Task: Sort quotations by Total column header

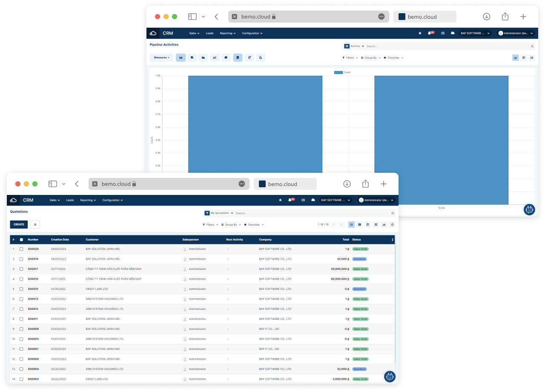Action: point(346,240)
